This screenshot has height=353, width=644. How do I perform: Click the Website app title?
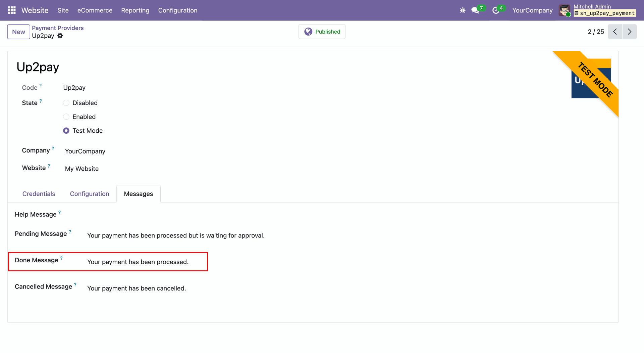coord(35,10)
